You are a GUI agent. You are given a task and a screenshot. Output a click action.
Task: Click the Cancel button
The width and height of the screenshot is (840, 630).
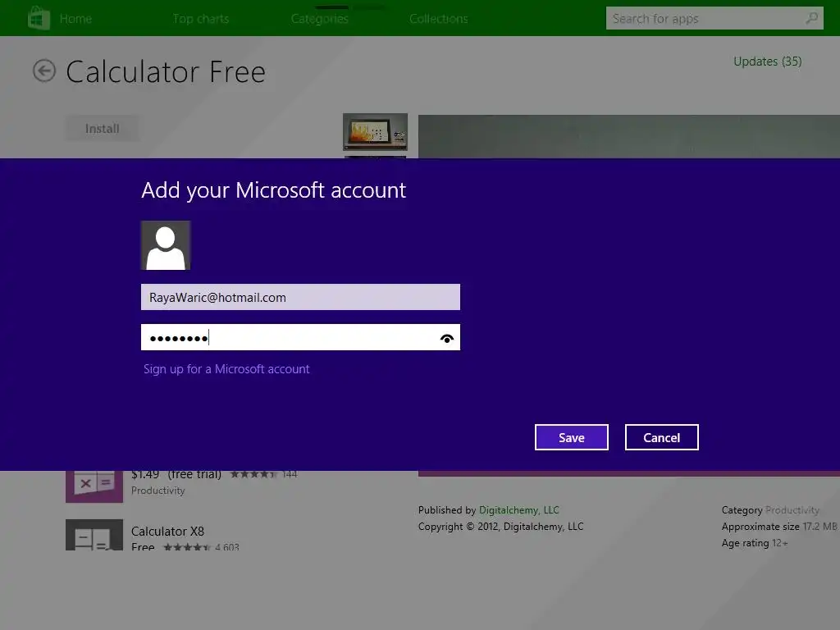(662, 437)
